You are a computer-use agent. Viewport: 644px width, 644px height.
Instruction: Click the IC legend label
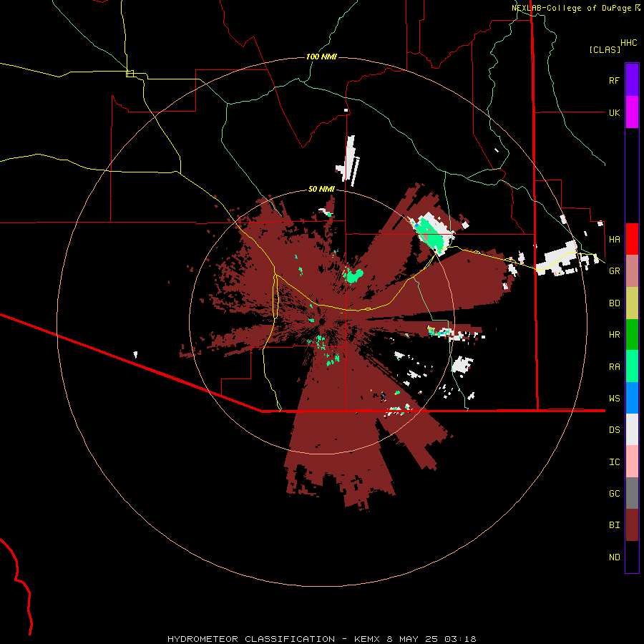[x=615, y=462]
